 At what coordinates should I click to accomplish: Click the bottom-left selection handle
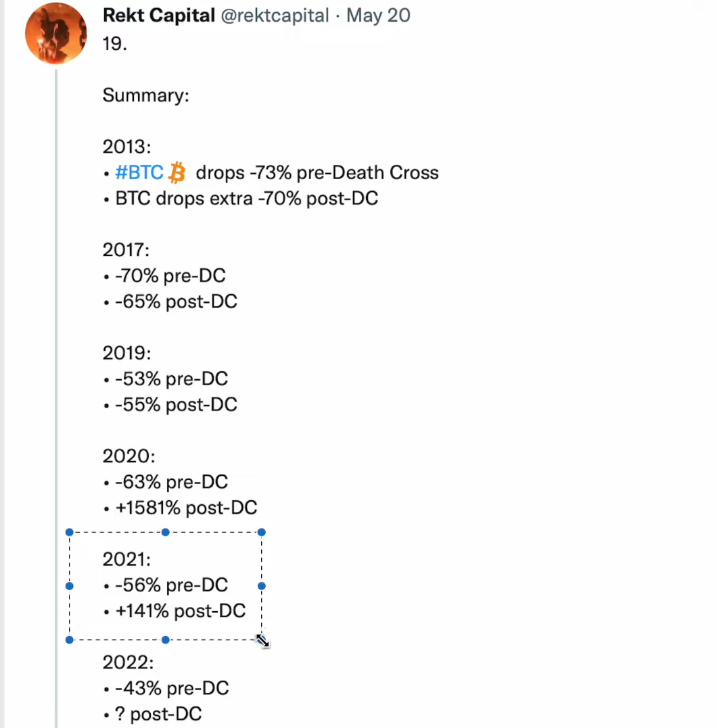click(69, 639)
